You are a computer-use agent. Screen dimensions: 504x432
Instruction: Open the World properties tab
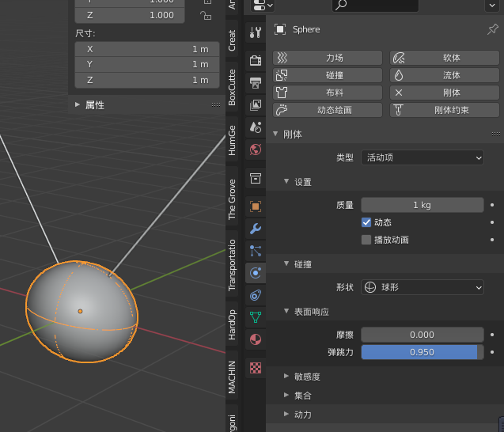(x=256, y=150)
